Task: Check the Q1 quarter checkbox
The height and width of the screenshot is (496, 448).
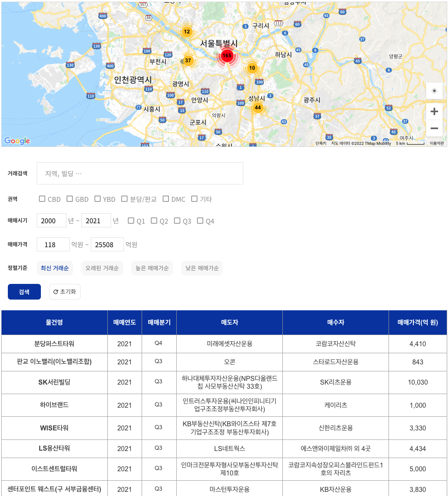Action: [131, 221]
